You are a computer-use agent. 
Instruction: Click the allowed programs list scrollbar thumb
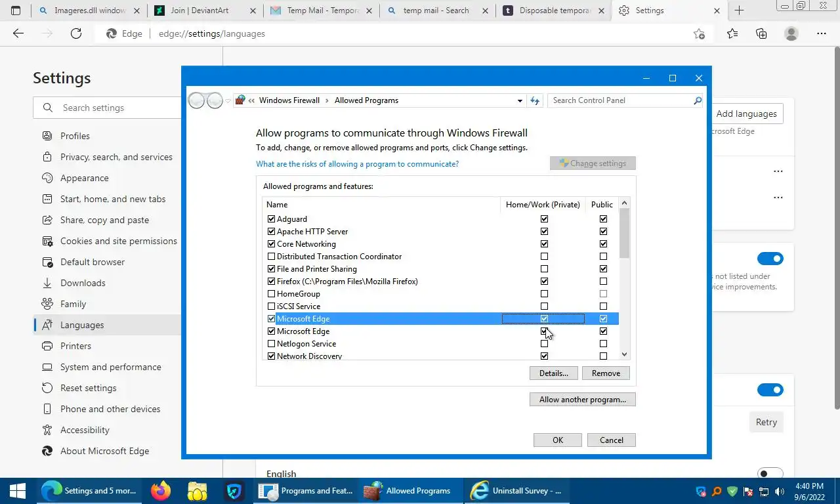(624, 233)
